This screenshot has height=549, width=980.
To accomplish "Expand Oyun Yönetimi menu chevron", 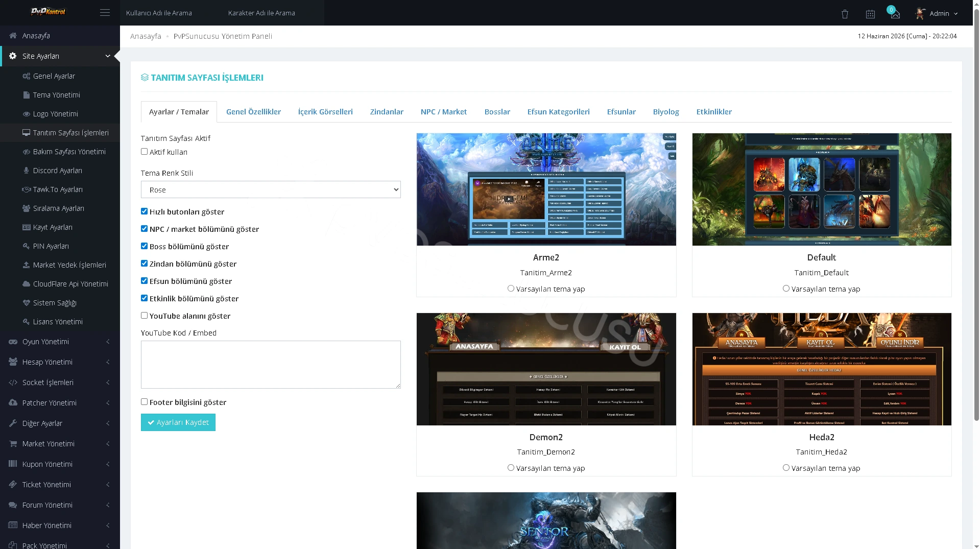I will (x=108, y=342).
